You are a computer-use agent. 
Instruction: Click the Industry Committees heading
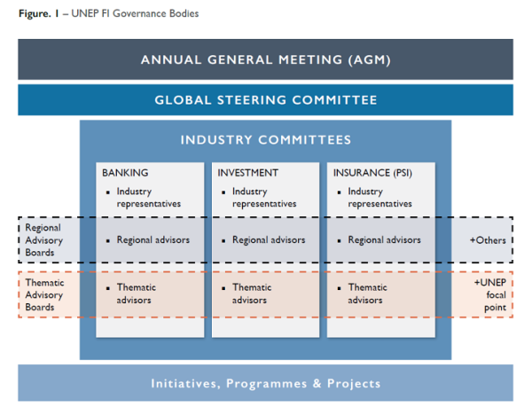[266, 140]
